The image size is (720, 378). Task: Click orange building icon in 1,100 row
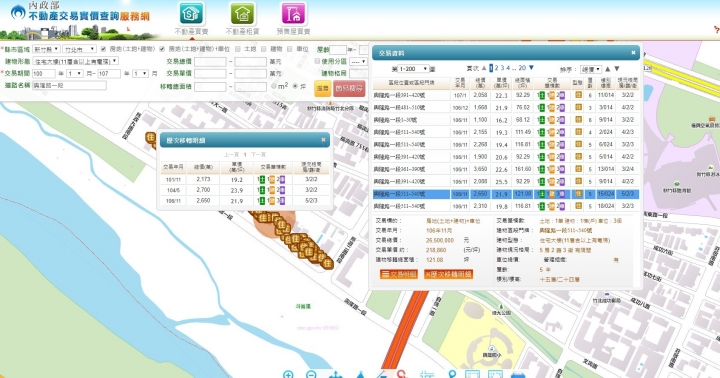click(552, 120)
